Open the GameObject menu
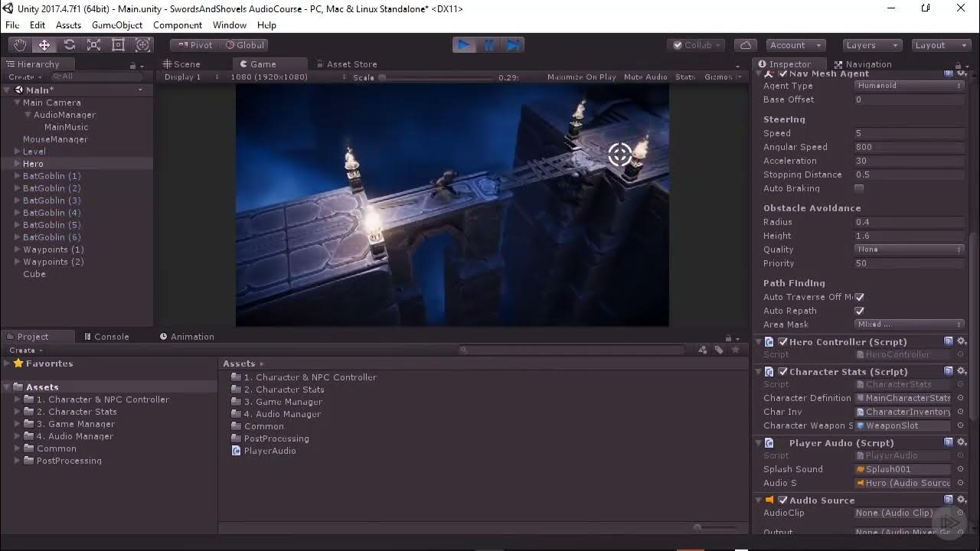Image resolution: width=980 pixels, height=551 pixels. click(x=117, y=25)
